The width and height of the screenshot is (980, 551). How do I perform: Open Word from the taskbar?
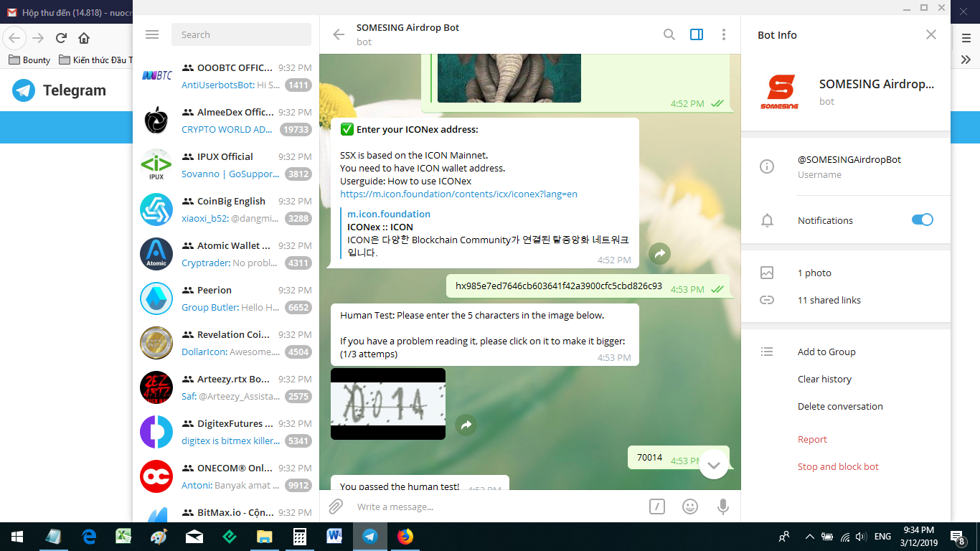pos(335,536)
